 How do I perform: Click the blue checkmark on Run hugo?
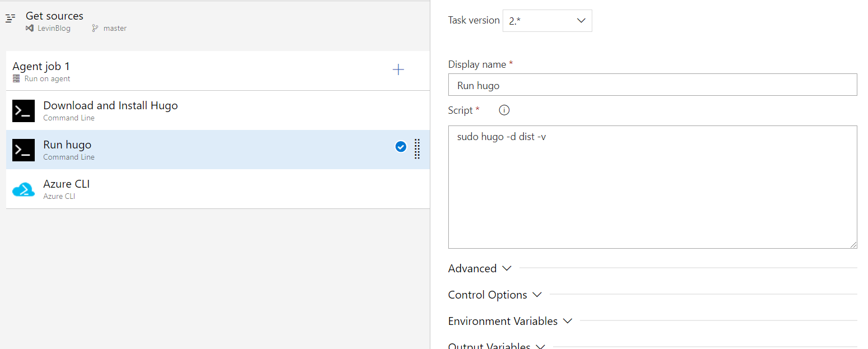[x=401, y=147]
